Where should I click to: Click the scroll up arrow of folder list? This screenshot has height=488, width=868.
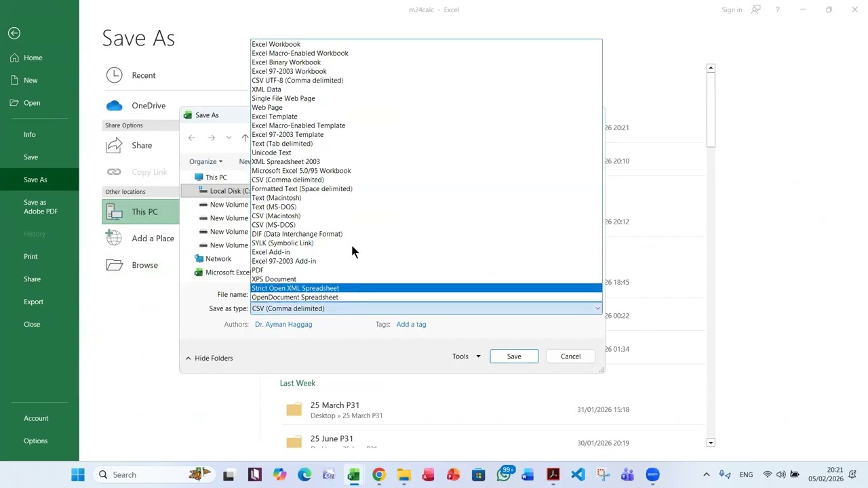click(x=711, y=68)
